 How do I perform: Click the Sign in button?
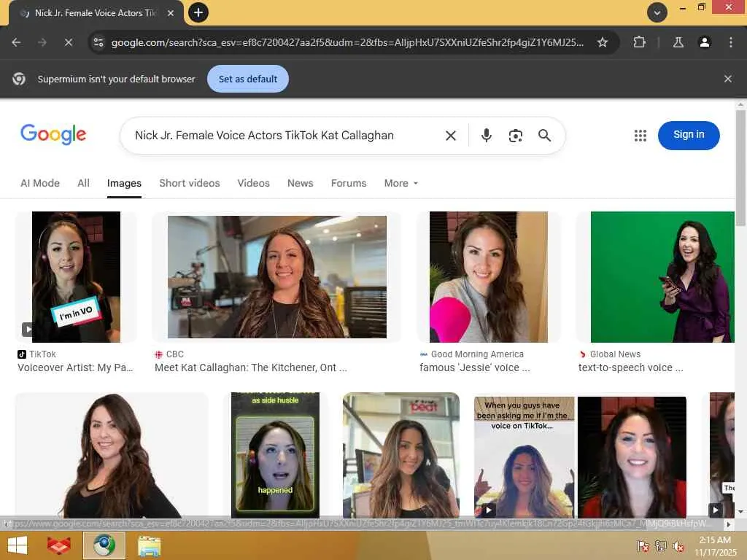(689, 135)
